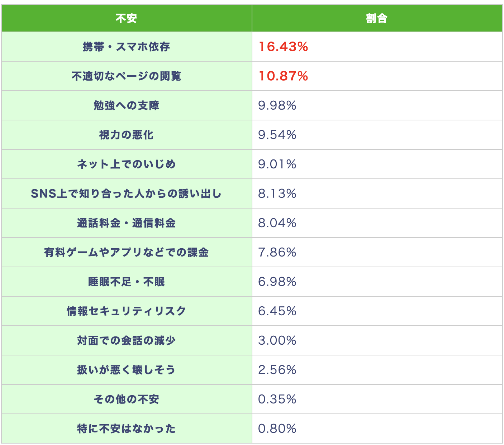Image resolution: width=504 pixels, height=445 pixels.
Task: Click the 特に不安はなかった cell
Action: [127, 429]
